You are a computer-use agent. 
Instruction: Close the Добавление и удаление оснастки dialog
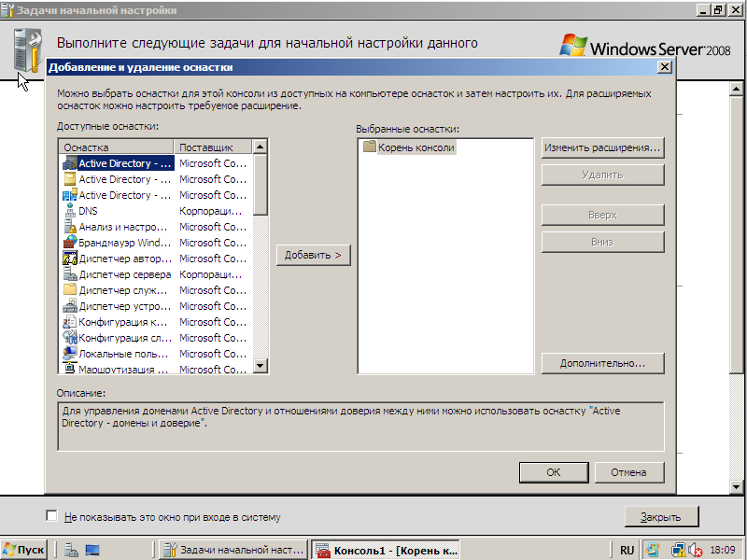(665, 67)
